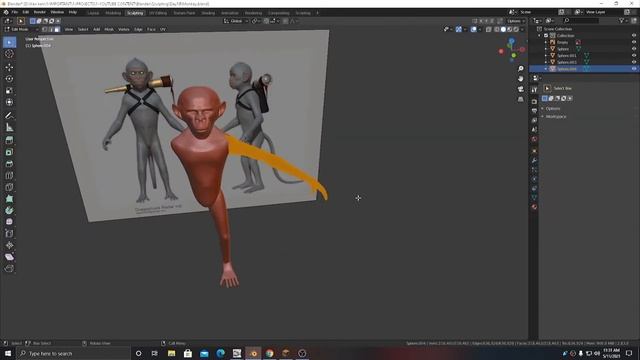Expand the Options section in tool panel
640x360 pixels.
coord(553,109)
